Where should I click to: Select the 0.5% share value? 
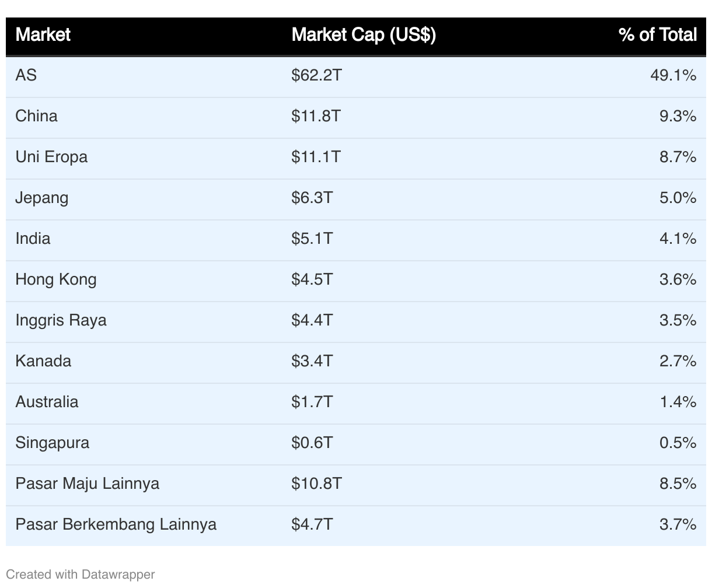678,443
